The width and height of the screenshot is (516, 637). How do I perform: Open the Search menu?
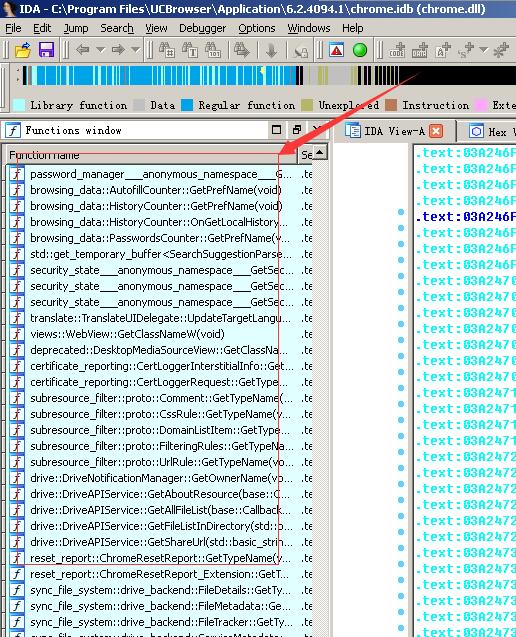point(117,28)
